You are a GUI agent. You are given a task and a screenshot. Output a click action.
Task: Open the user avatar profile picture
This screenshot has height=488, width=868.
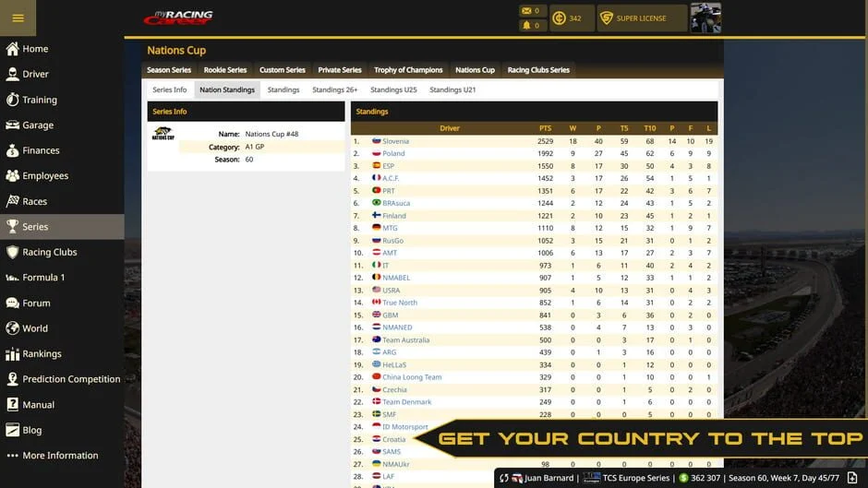pos(705,18)
